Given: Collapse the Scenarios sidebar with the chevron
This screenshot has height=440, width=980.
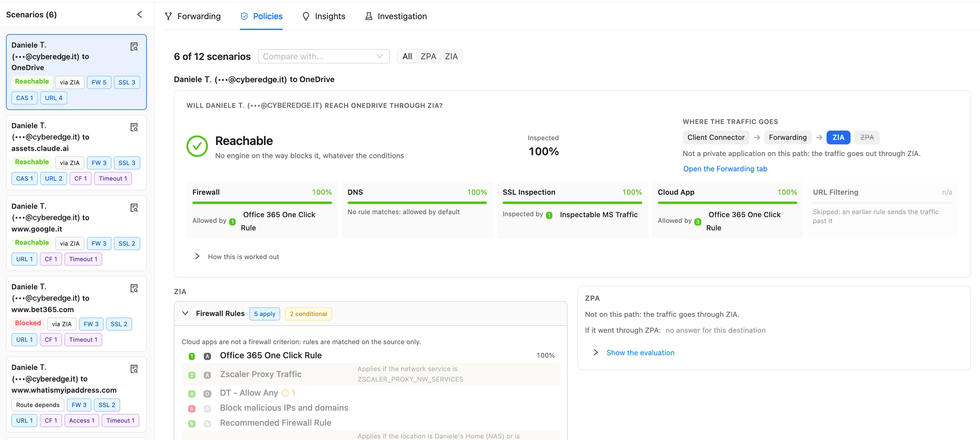Looking at the screenshot, I should (x=139, y=15).
